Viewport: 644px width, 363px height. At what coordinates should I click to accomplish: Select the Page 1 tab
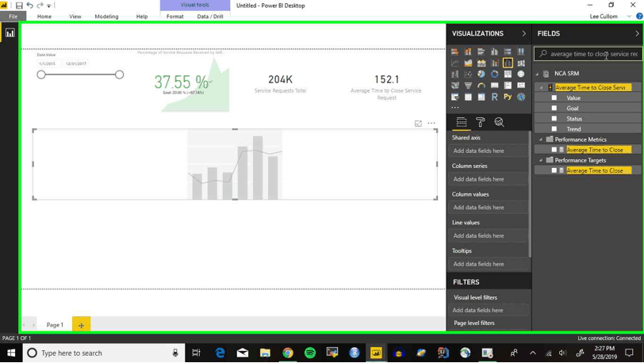[x=55, y=325]
